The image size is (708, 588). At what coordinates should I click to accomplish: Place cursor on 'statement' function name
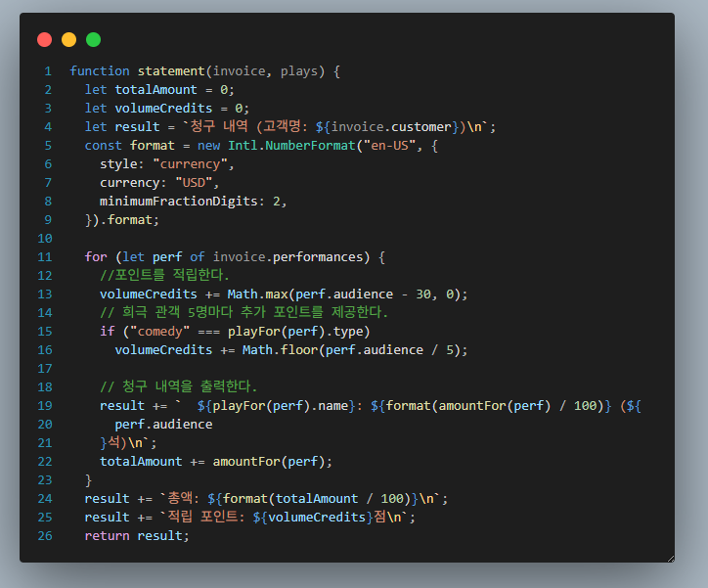click(171, 71)
